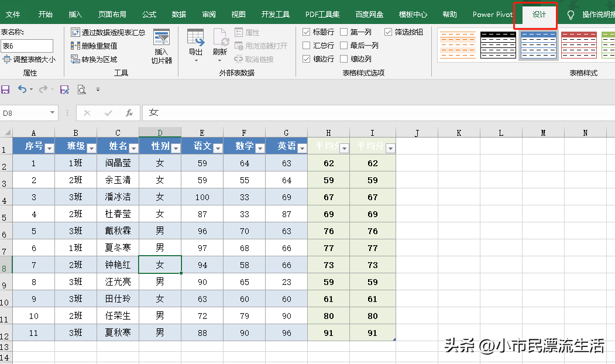Screen dimensions: 615x364
Task: Open undo history dropdown arrow
Action: click(32, 90)
